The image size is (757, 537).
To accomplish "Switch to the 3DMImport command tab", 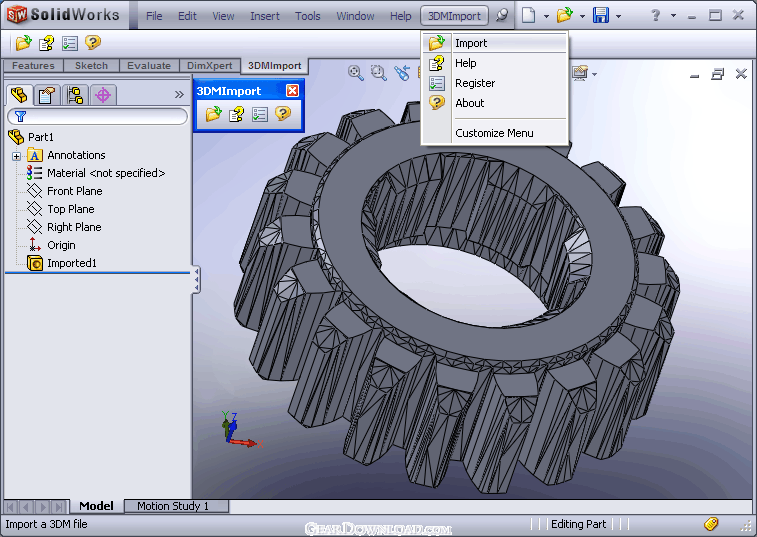I will (x=275, y=66).
